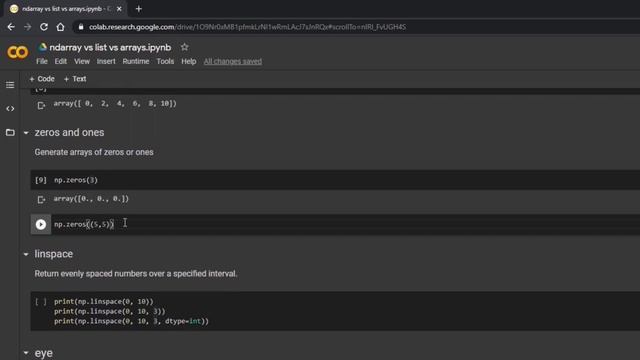The image size is (640, 360).
Task: Star the ndarray vs list vs arrays notebook
Action: click(184, 47)
